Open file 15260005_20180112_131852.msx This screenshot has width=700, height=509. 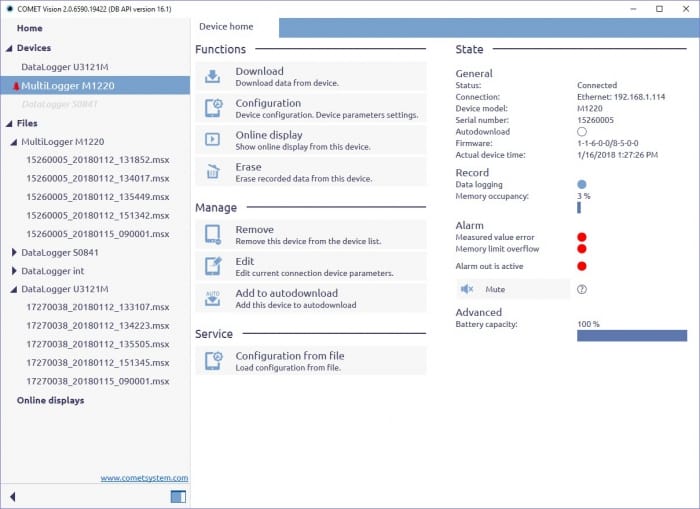point(97,160)
